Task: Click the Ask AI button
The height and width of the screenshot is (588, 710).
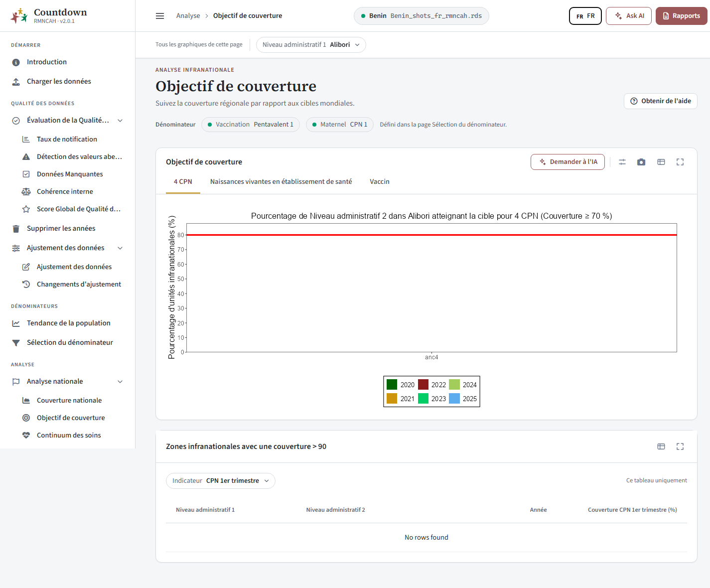Action: 629,16
